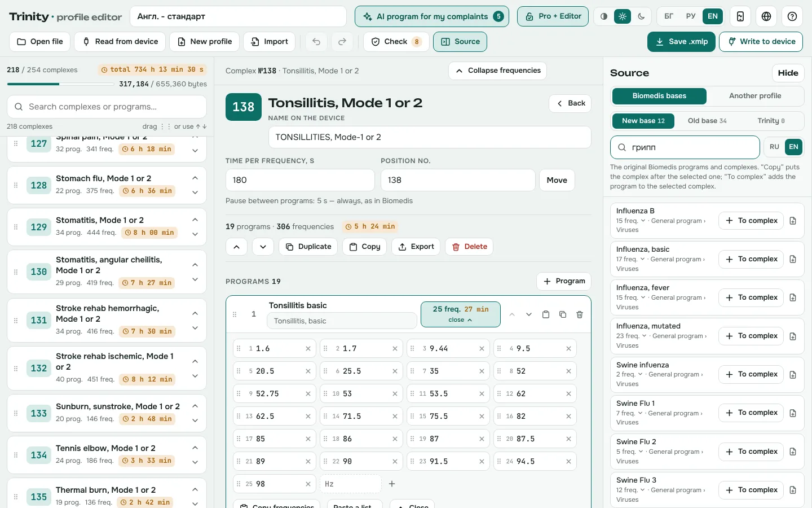
Task: Duplicate the Tonsillitis basic program icon
Action: click(x=563, y=314)
